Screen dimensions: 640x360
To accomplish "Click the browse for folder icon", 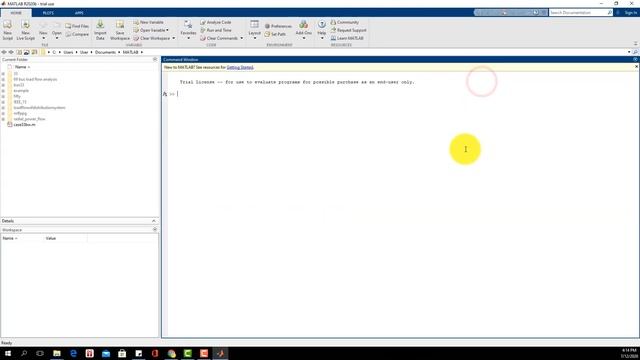I will tap(27, 52).
